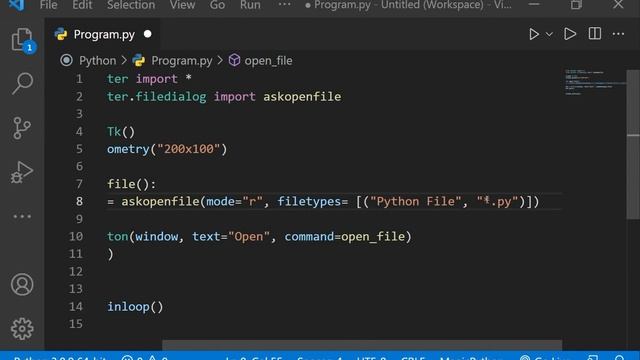Open the Run menu

250,5
